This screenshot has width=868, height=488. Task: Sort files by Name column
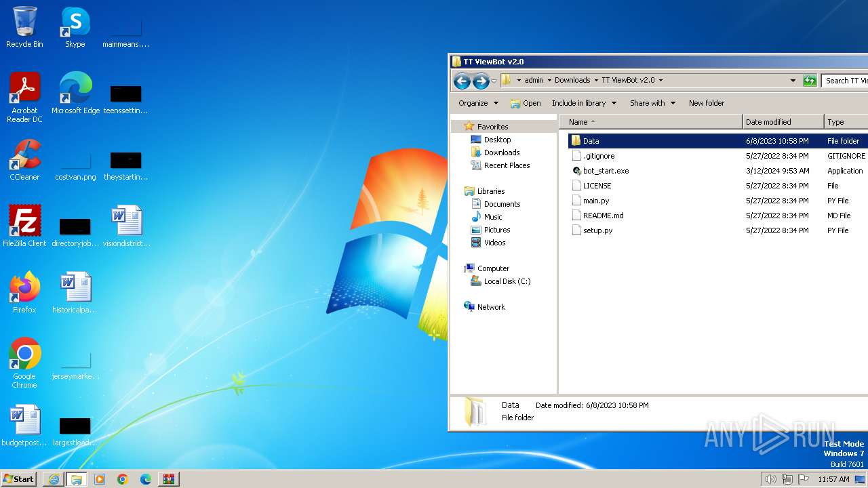651,122
